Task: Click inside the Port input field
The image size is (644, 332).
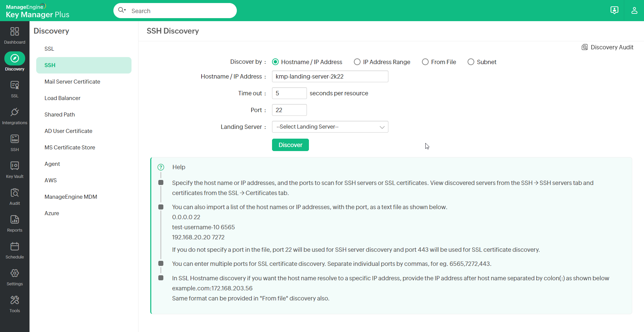Action: (x=289, y=110)
